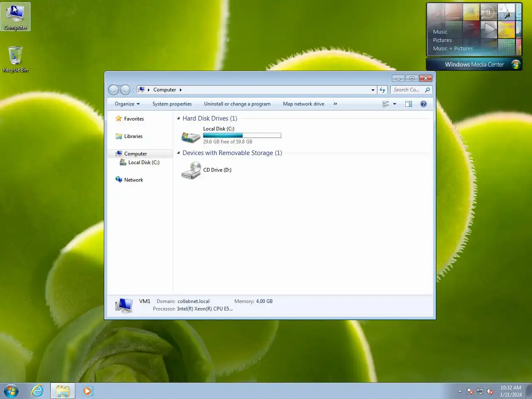Select the Recycle Bin desktop icon
Viewport: 532px width, 399px height.
click(x=15, y=59)
